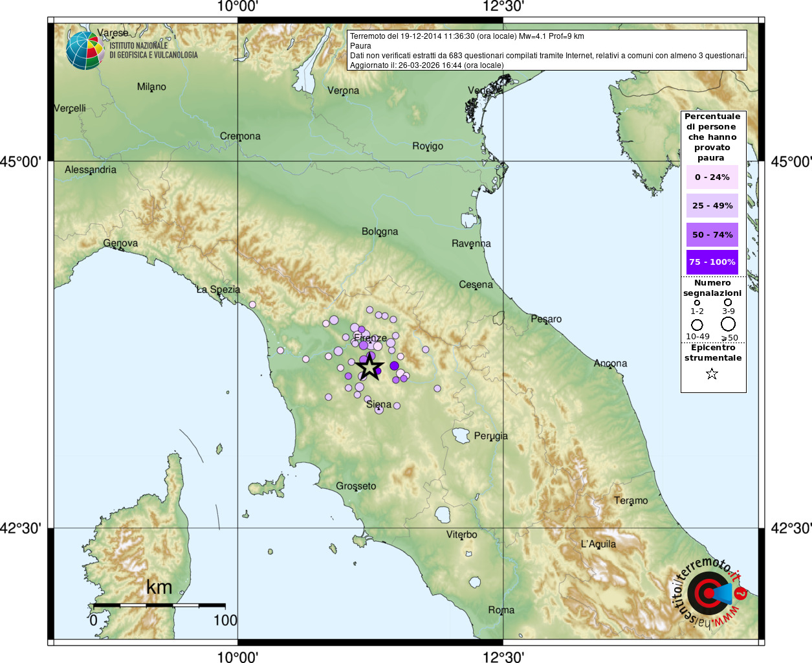Click the Roma city label

pyautogui.click(x=501, y=610)
